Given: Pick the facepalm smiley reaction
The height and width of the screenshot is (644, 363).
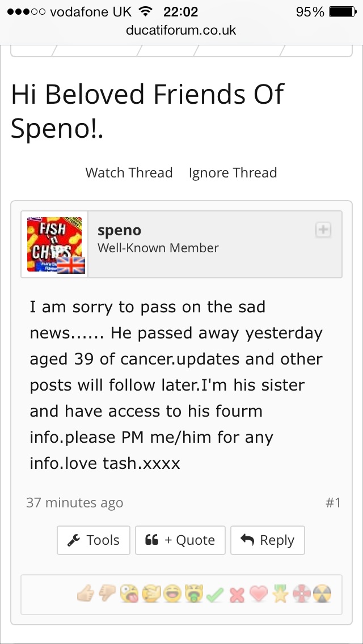Looking at the screenshot, I should [x=150, y=594].
